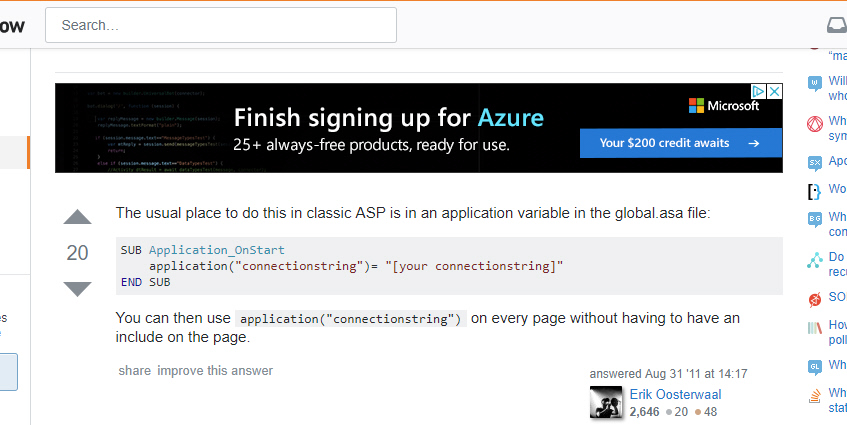Viewport: 847px width, 425px height.
Task: Click the Stack Overflow logo in header
Action: pyautogui.click(x=12, y=26)
